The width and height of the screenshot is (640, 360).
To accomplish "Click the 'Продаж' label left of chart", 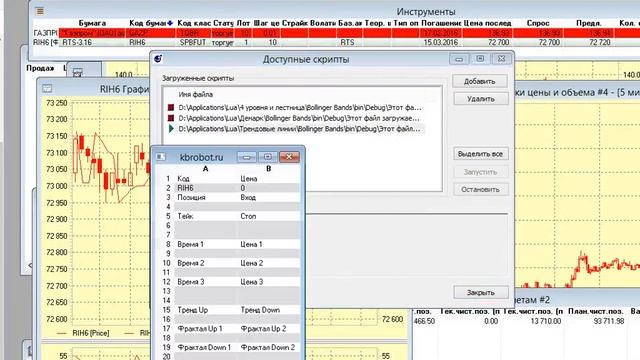I will [40, 68].
